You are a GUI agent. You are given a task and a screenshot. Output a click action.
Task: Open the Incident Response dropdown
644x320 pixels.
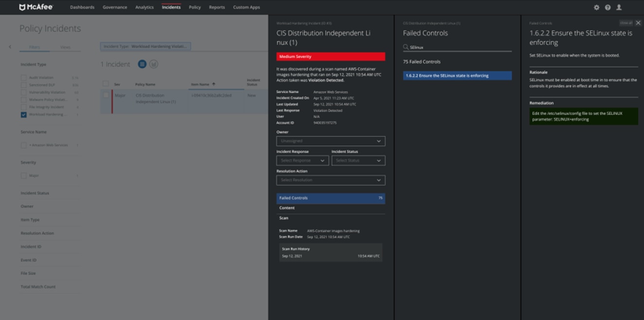click(x=303, y=160)
